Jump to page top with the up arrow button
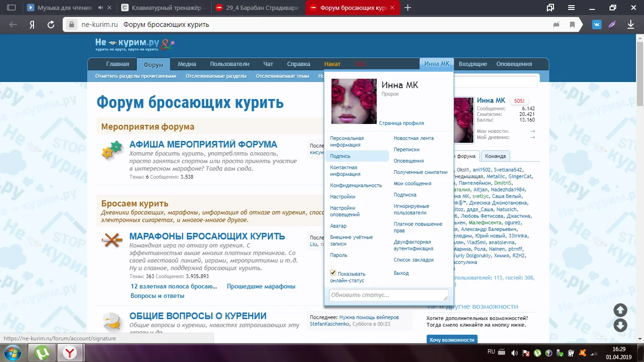The width and height of the screenshot is (644, 362). (620, 310)
